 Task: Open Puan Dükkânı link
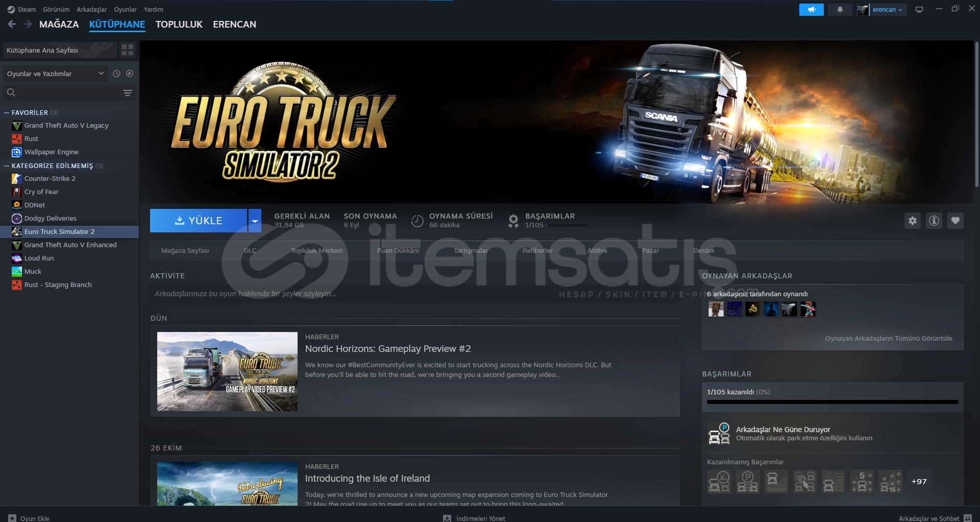pyautogui.click(x=398, y=251)
